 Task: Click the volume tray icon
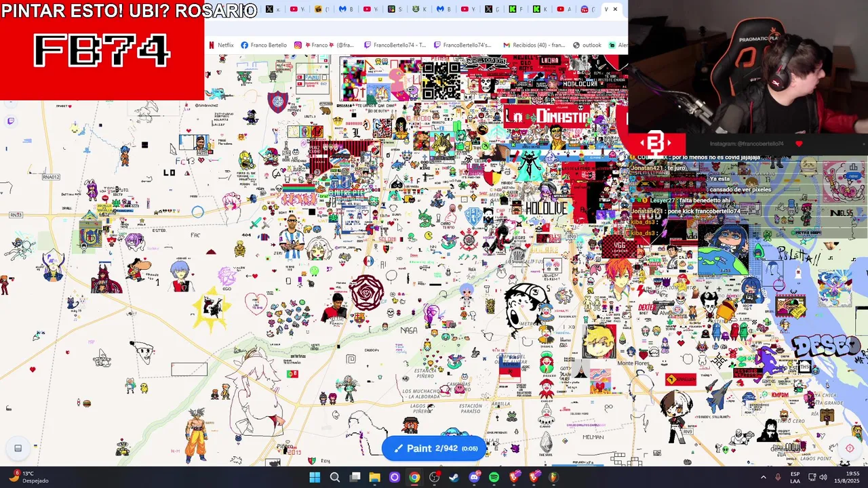click(823, 477)
